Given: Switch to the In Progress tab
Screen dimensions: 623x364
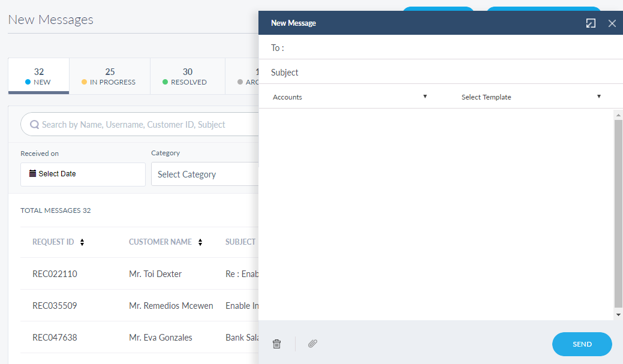Looking at the screenshot, I should click(x=110, y=76).
